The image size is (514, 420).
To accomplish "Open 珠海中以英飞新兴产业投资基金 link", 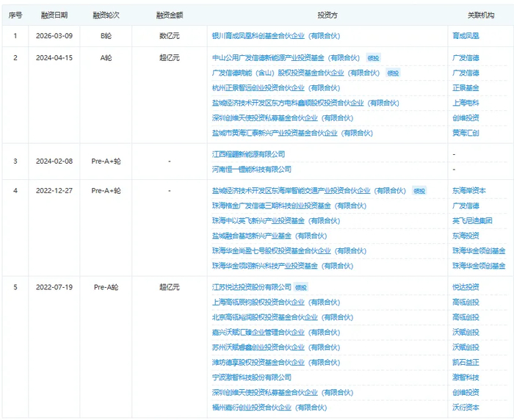I will coord(276,221).
